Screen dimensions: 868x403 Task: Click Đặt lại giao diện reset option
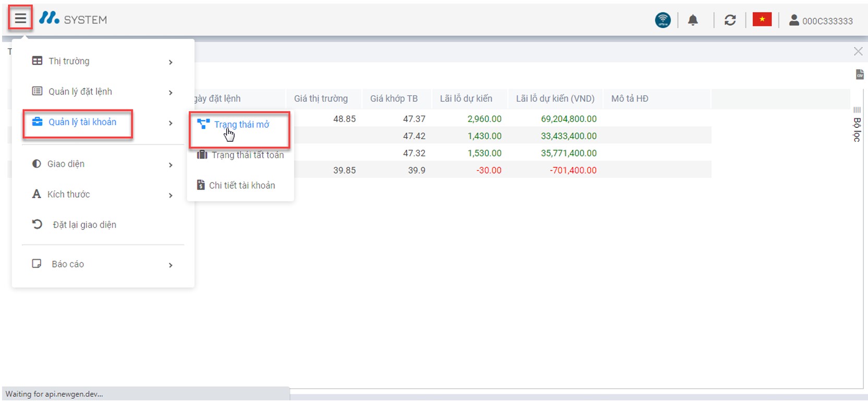tap(84, 225)
